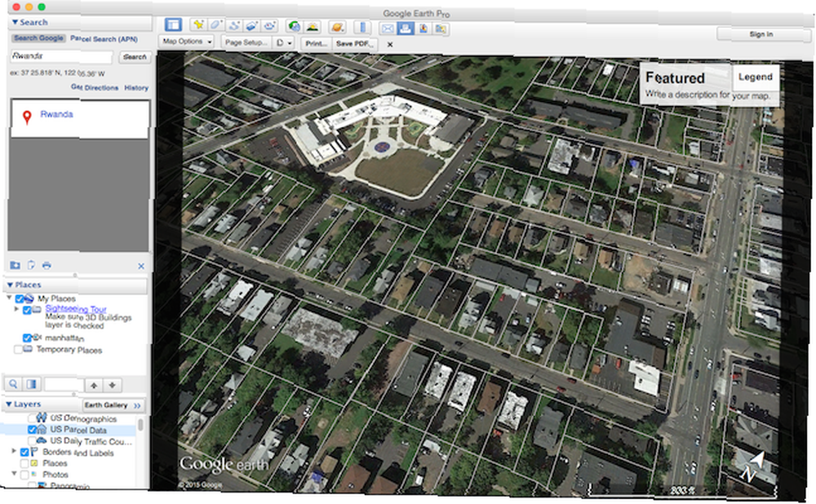Click the Search button

(x=135, y=57)
